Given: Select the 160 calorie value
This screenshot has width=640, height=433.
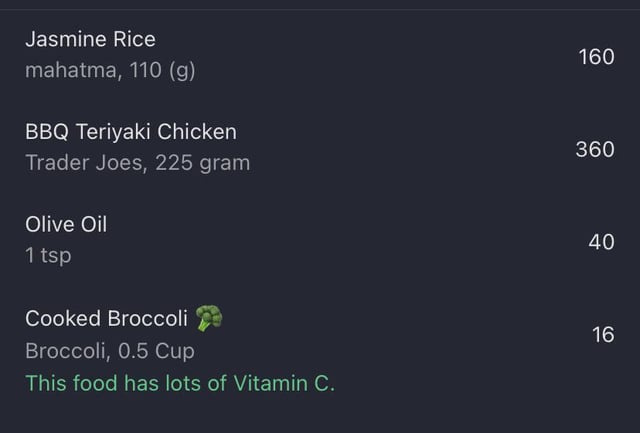Looking at the screenshot, I should coord(596,57).
